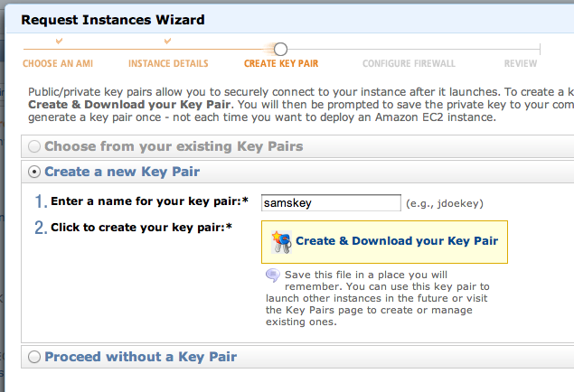
Task: Return to the Instance Details step
Action: pos(168,64)
